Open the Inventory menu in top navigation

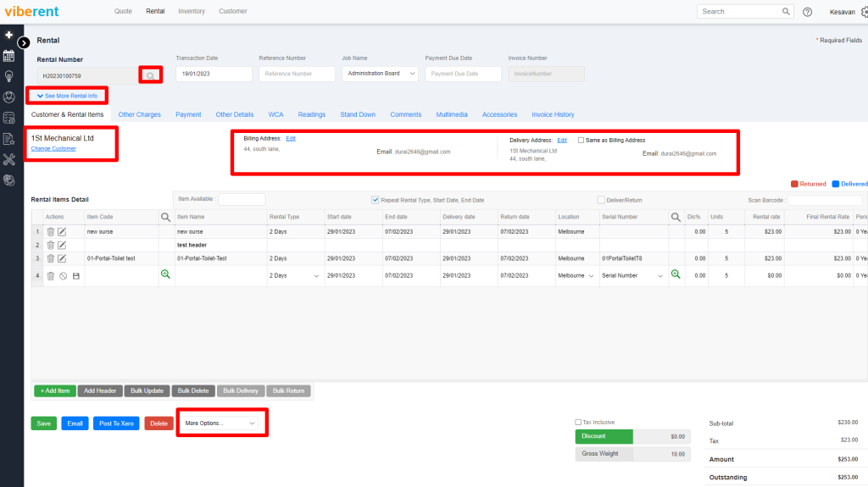pos(192,11)
